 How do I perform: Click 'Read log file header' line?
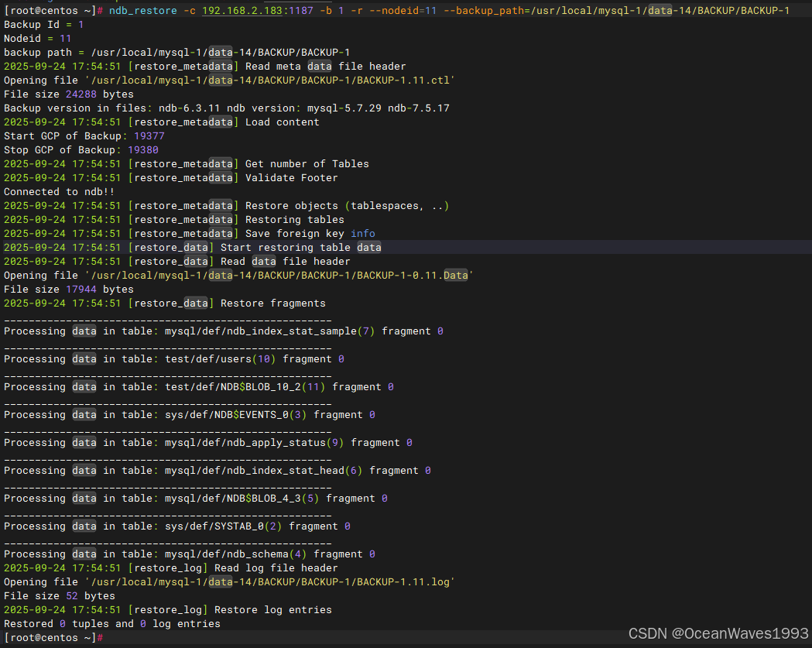[171, 569]
